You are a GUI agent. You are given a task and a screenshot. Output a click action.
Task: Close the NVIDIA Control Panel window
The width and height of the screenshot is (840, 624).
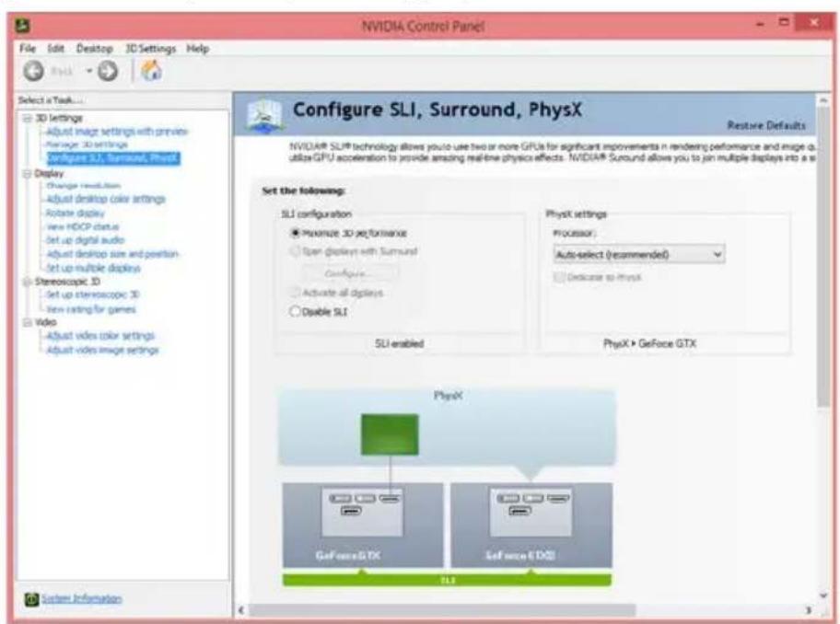[x=814, y=22]
